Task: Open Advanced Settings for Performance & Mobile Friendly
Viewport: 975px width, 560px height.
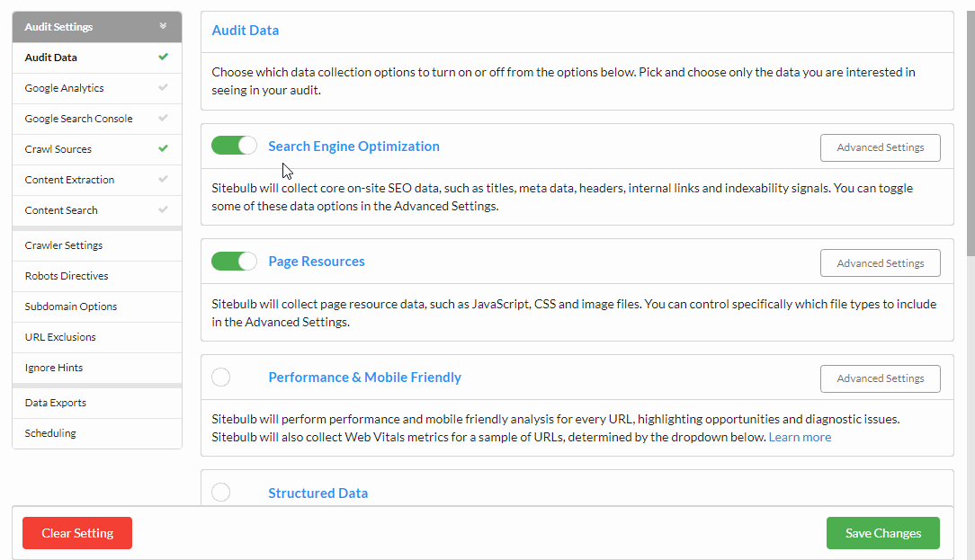Action: point(880,378)
